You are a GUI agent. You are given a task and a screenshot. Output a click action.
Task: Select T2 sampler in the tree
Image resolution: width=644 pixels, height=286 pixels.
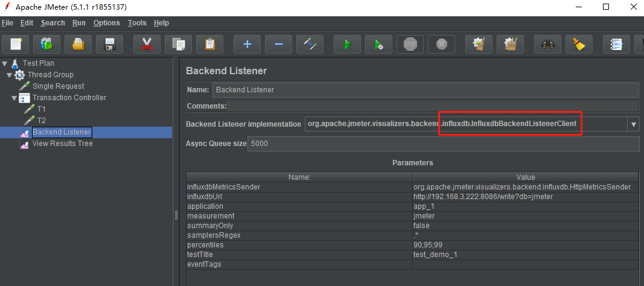click(42, 121)
